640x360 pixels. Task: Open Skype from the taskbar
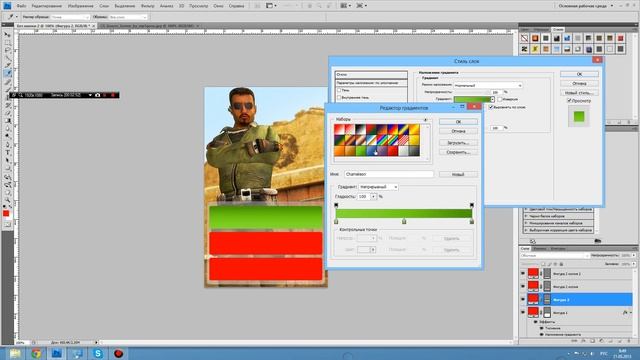pyautogui.click(x=98, y=353)
